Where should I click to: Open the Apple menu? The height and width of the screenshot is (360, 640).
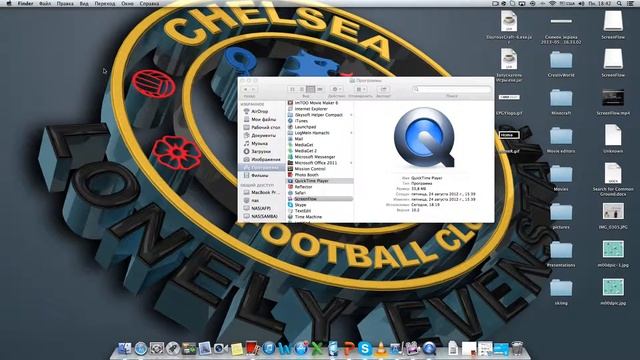point(9,3)
